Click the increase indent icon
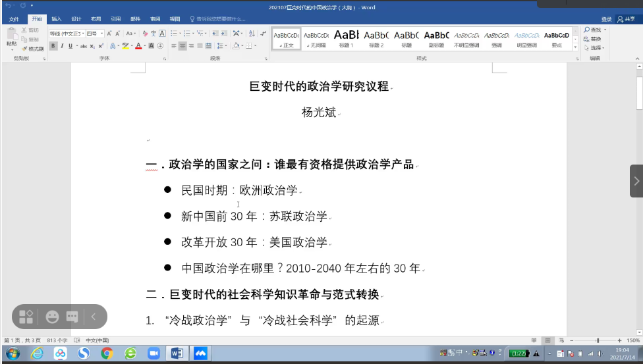Screen dimensions: 643x364 225,34
